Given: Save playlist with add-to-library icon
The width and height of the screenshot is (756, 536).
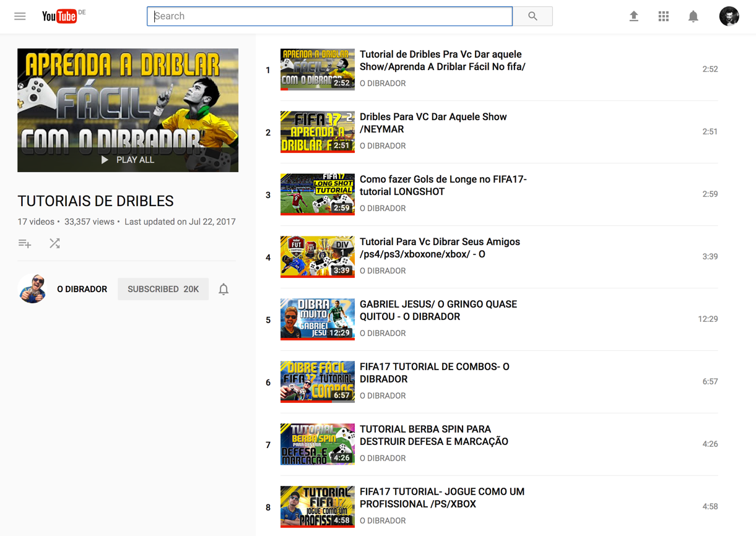Looking at the screenshot, I should 25,243.
